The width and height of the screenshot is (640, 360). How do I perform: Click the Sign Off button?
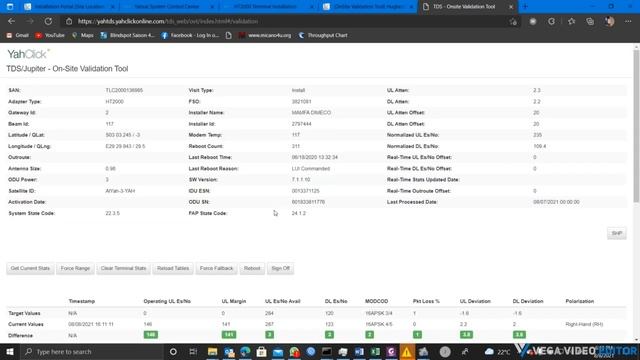click(280, 269)
